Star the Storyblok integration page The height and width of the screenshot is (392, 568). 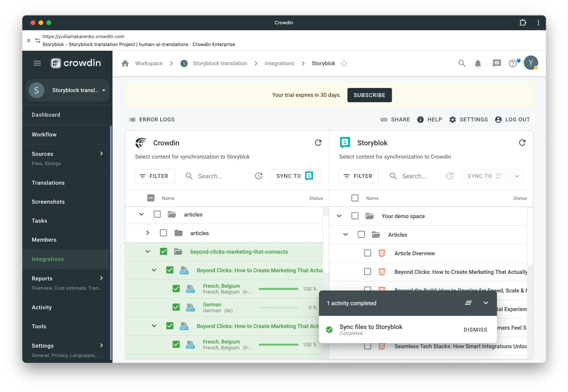pos(344,63)
